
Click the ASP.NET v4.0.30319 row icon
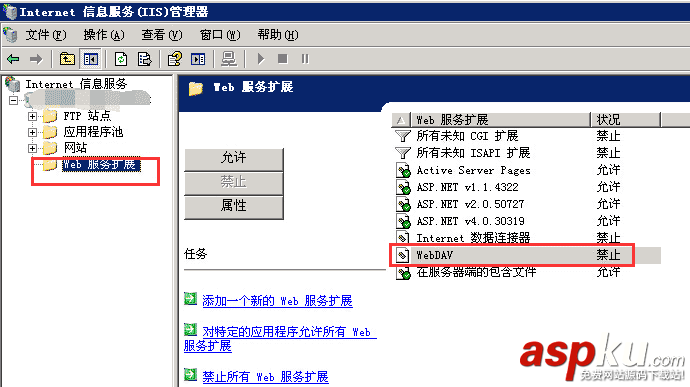pos(403,221)
